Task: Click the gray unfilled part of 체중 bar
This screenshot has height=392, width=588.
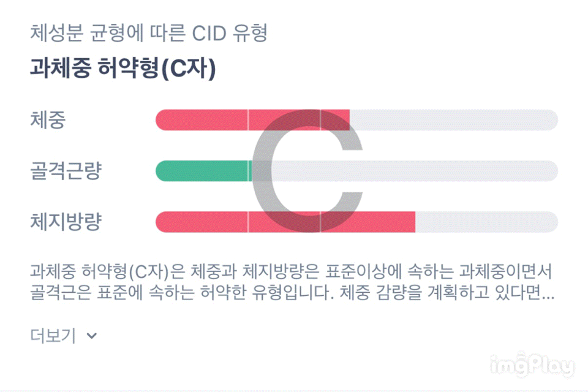Action: (453, 120)
